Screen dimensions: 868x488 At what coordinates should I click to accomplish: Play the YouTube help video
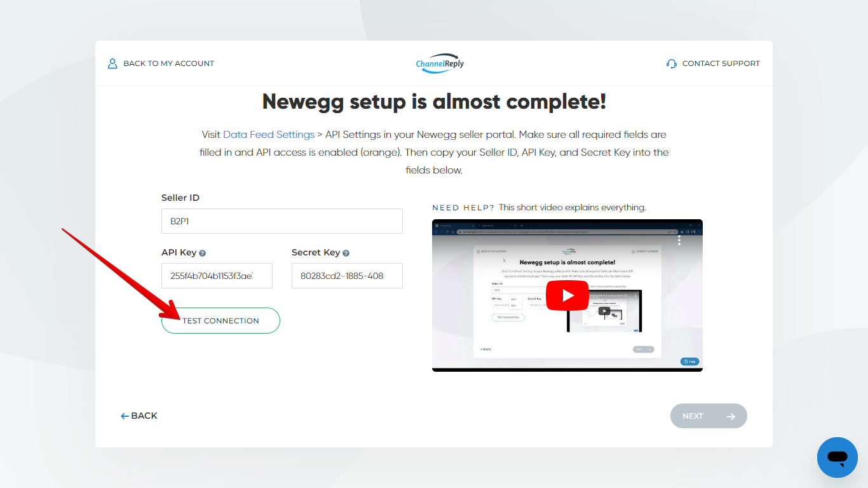pos(567,295)
